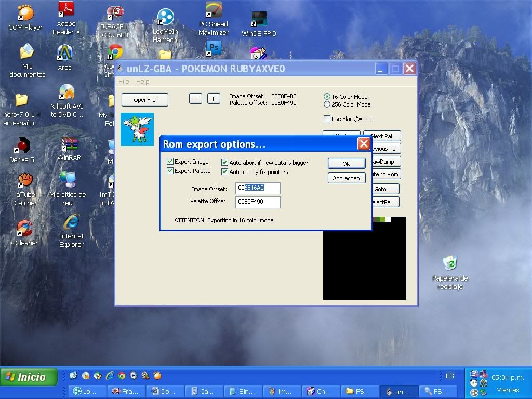Switch to the 'Fra...' taskbar window
Viewport: 532px width, 399px height.
[x=126, y=392]
